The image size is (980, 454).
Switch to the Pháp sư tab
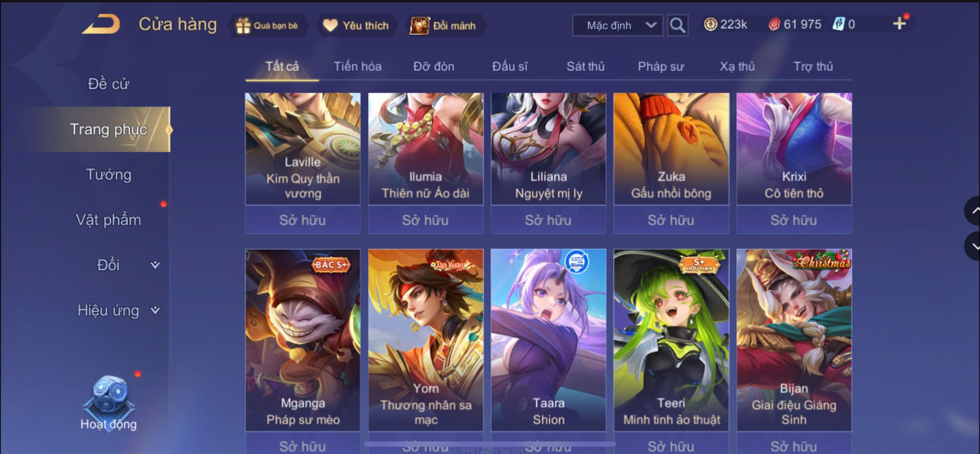[x=660, y=67]
